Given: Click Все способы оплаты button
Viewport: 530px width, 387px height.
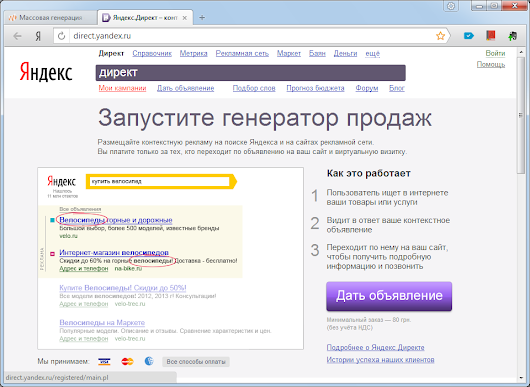Looking at the screenshot, I should (196, 362).
